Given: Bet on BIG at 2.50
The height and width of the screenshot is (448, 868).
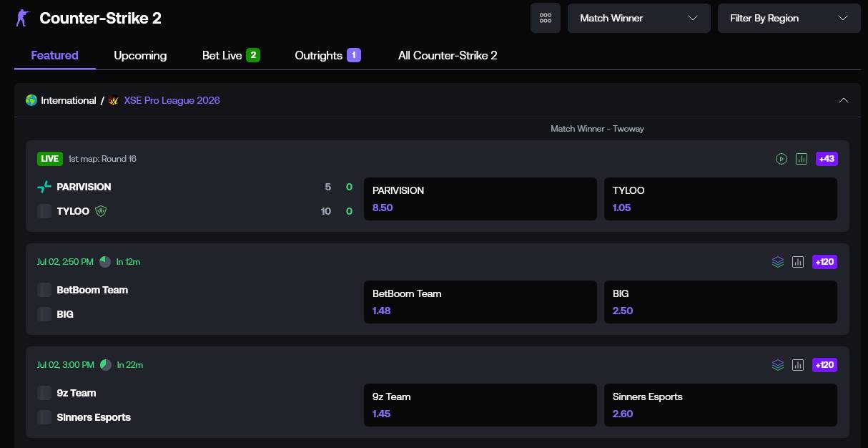Looking at the screenshot, I should [x=721, y=302].
